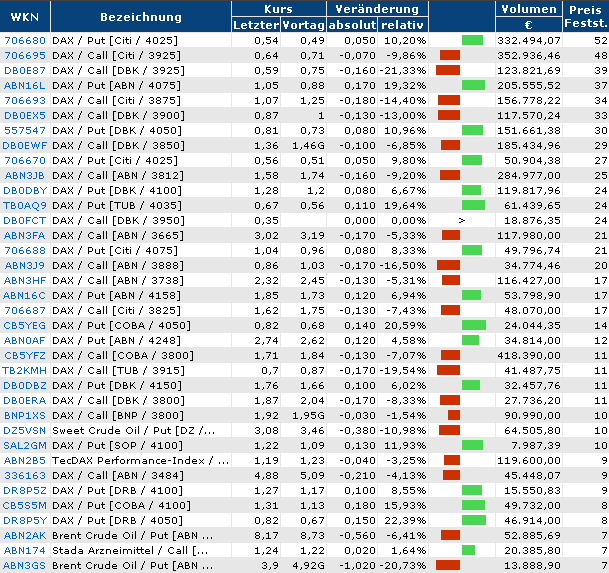Click the Vortag column header

pos(303,25)
